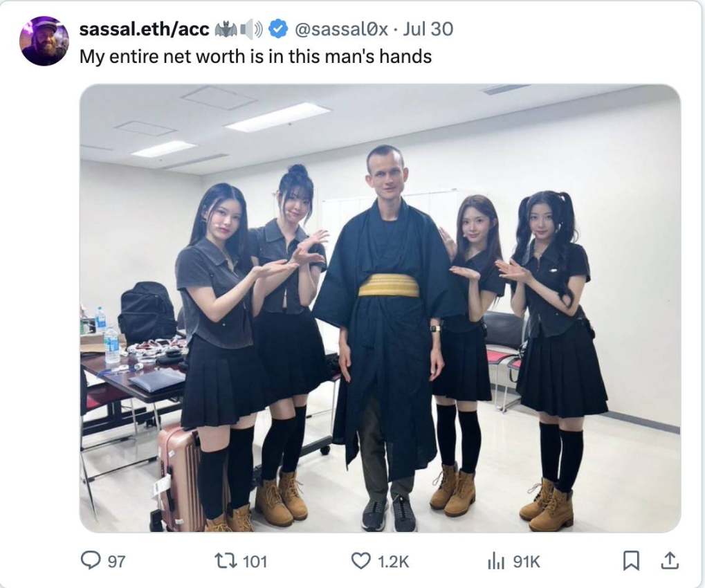
Task: Click the reply speech bubble icon
Action: click(x=91, y=560)
